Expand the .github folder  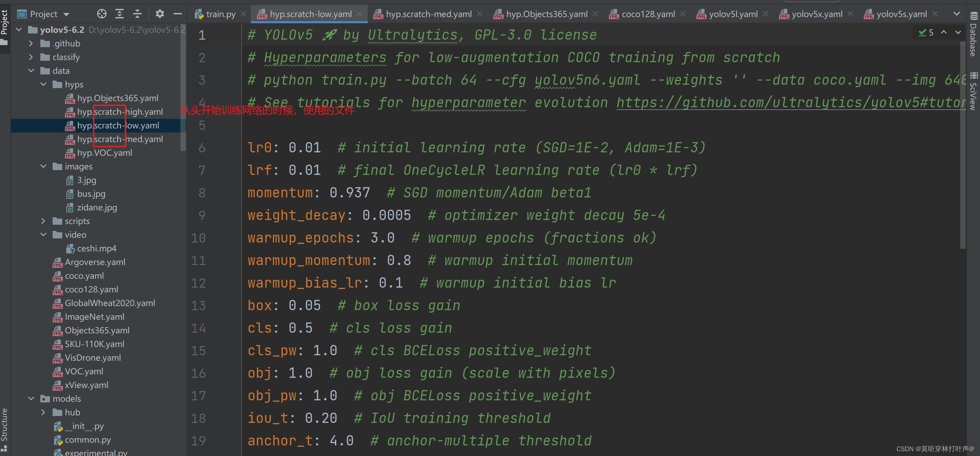pyautogui.click(x=31, y=43)
